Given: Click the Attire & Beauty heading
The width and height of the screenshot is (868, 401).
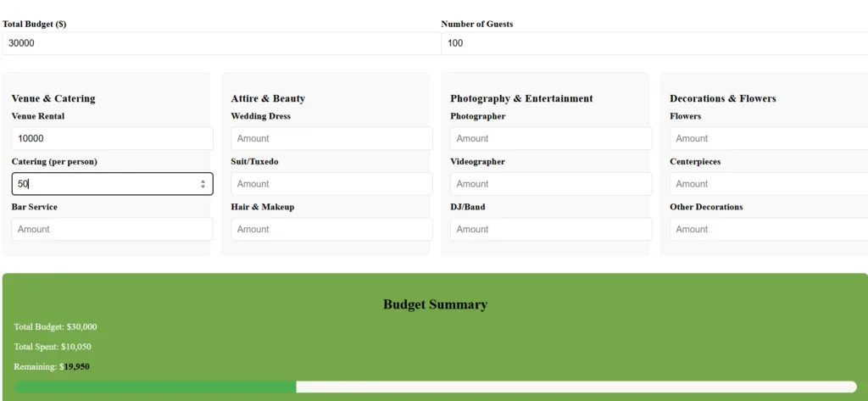Looking at the screenshot, I should pos(268,98).
